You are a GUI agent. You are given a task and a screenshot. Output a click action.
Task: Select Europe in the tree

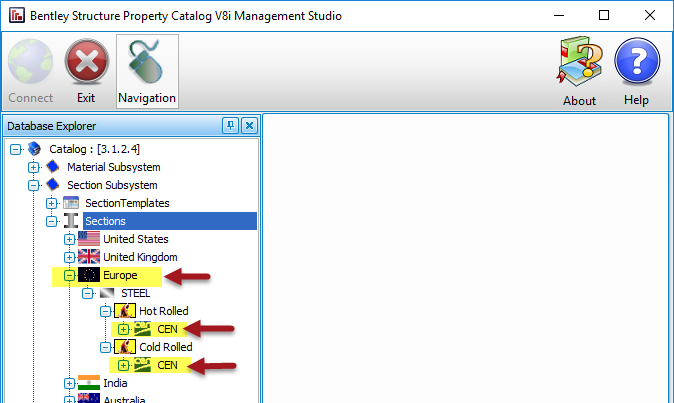click(120, 275)
